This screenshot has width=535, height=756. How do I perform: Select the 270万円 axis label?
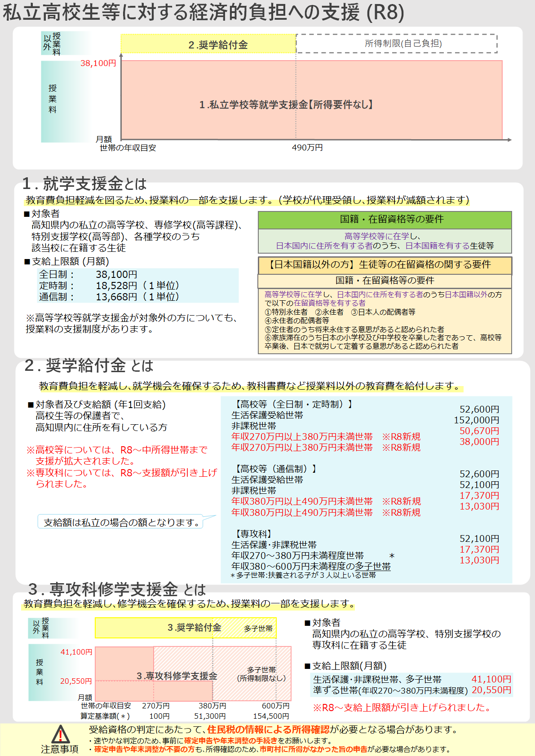click(x=156, y=706)
